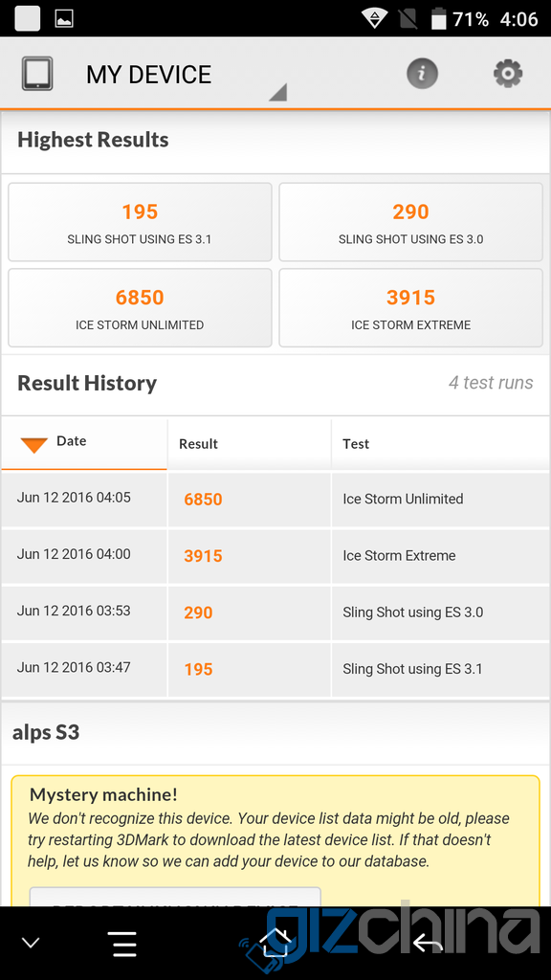This screenshot has height=980, width=551.
Task: Sort by Result column header
Action: coord(249,444)
